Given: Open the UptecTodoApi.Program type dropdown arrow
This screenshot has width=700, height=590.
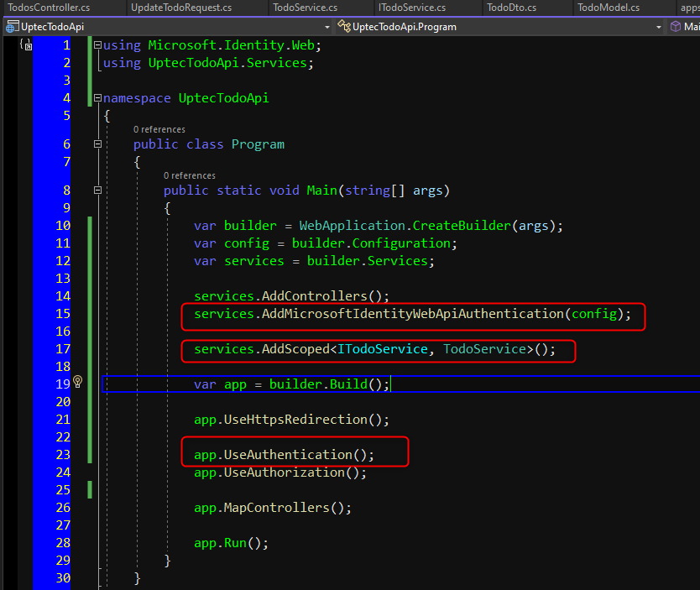Looking at the screenshot, I should click(657, 27).
